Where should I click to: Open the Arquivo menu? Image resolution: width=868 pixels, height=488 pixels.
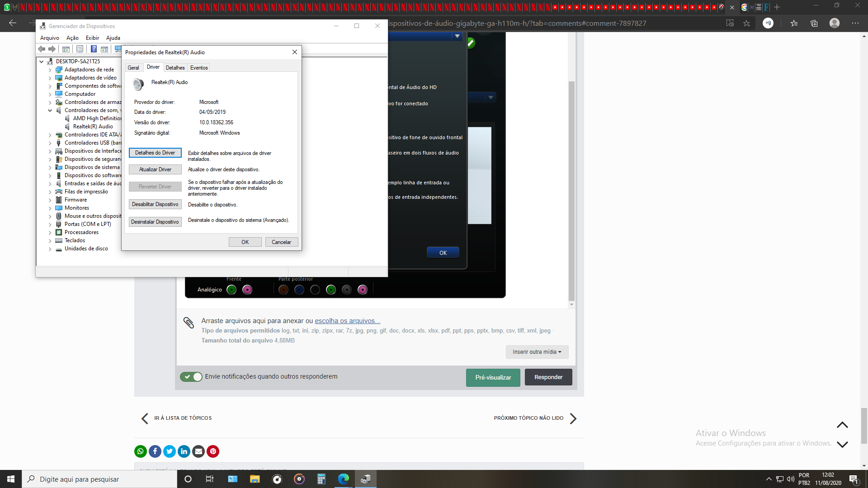50,38
